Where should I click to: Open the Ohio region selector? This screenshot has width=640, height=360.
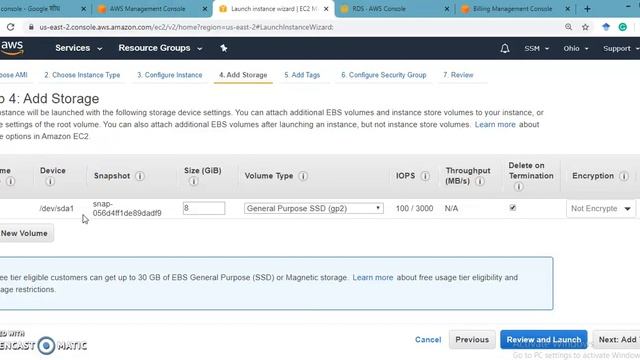(576, 49)
